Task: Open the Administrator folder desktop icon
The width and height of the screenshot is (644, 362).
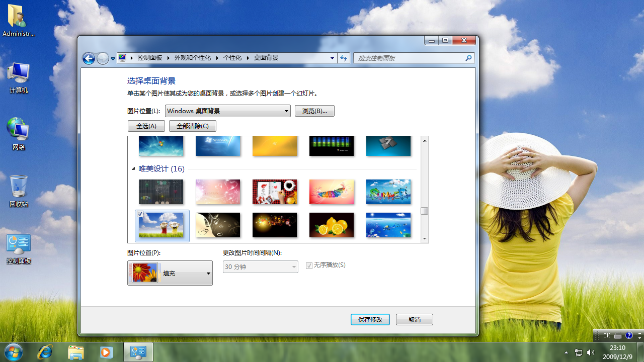Action: 19,21
